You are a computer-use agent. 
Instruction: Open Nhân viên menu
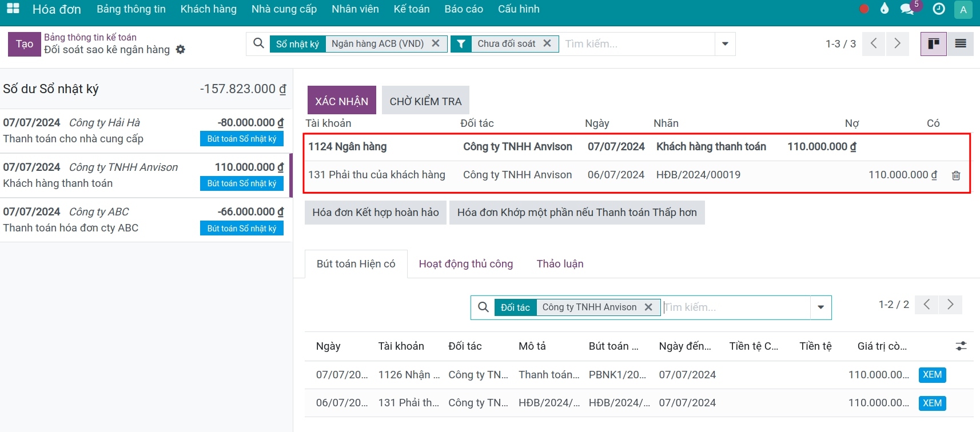(355, 9)
